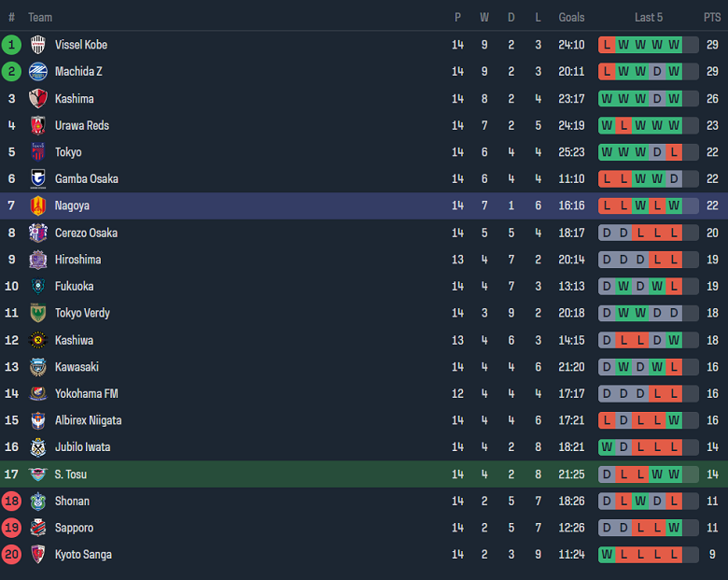Click the Gamba Osaka team logo
This screenshot has height=580, width=728.
click(x=38, y=179)
